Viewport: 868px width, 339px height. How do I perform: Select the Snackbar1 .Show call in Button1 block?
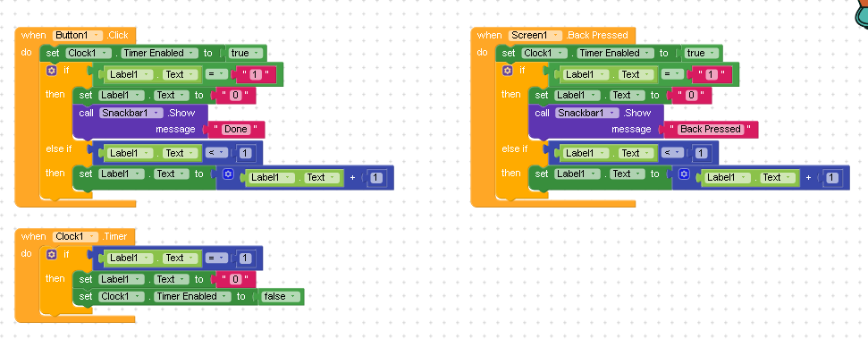pos(140,113)
